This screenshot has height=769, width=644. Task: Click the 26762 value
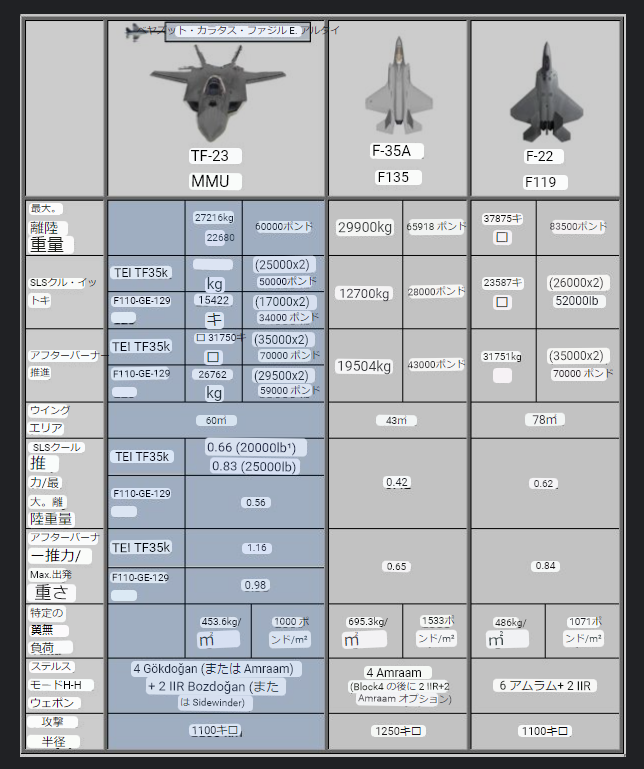[212, 375]
